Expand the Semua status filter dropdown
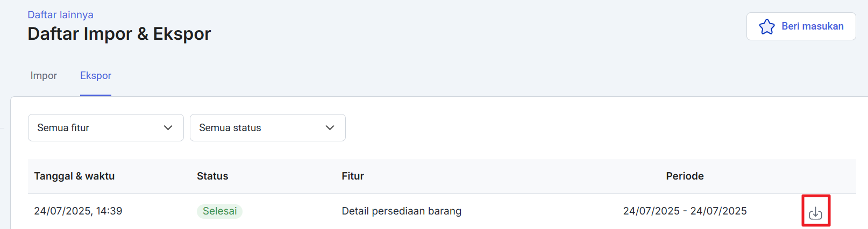Viewport: 868px width, 229px height. click(267, 128)
